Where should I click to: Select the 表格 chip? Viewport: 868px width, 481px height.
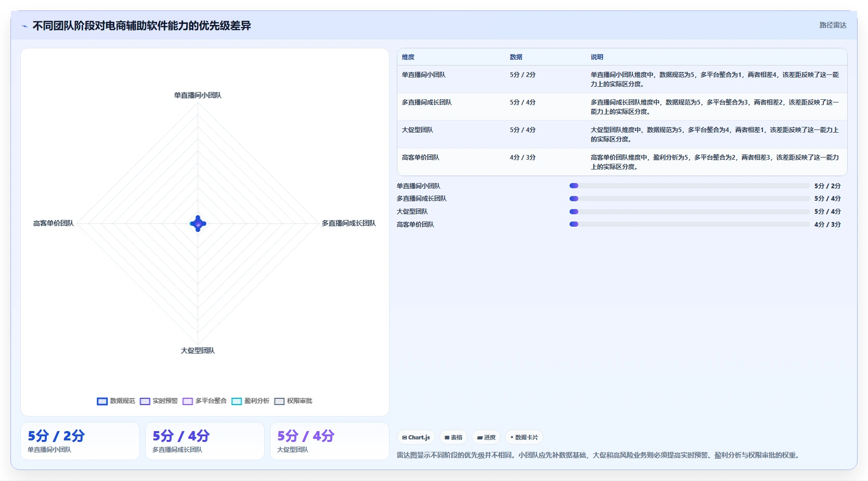click(x=454, y=437)
